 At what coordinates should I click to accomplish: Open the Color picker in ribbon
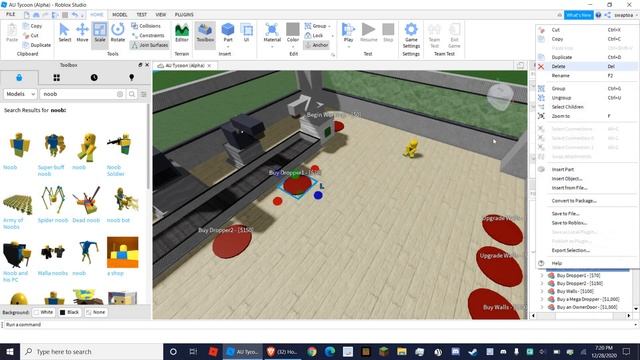click(293, 34)
